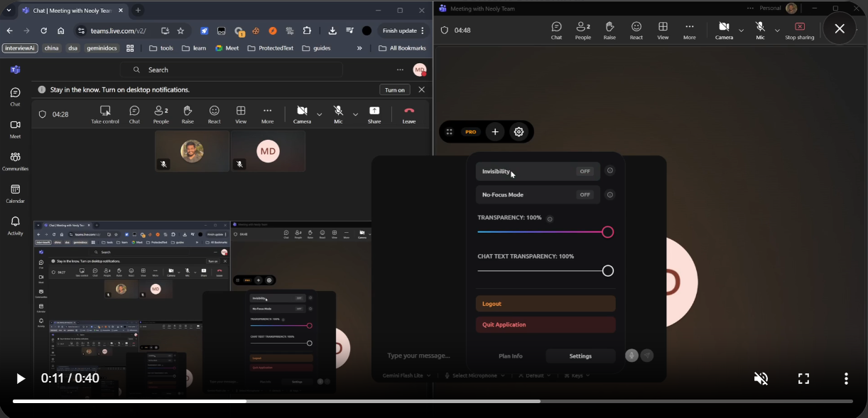
Task: Play the paused video
Action: click(21, 378)
